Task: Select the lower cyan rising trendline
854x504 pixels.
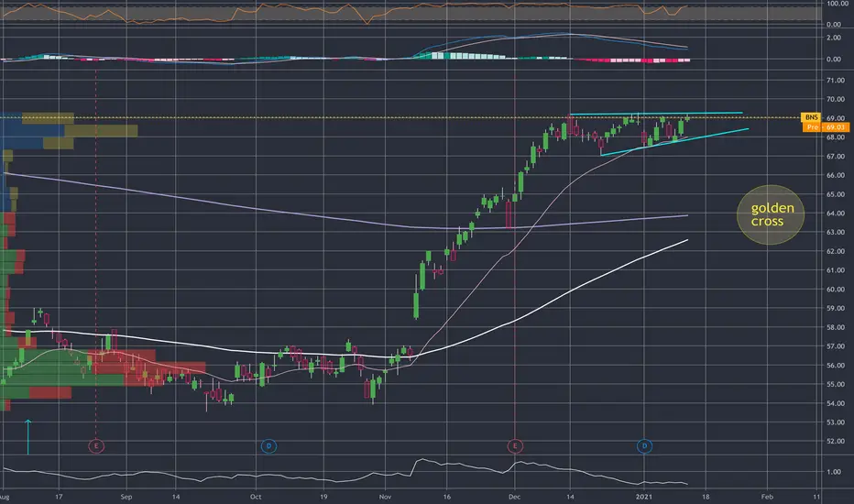Action: [x=675, y=142]
